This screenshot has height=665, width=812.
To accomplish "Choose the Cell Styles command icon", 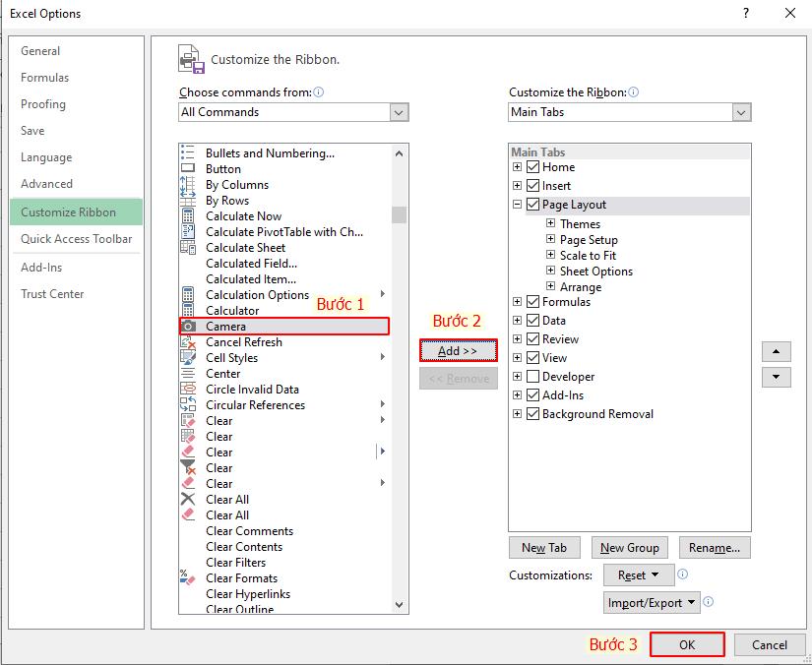I will pyautogui.click(x=187, y=357).
